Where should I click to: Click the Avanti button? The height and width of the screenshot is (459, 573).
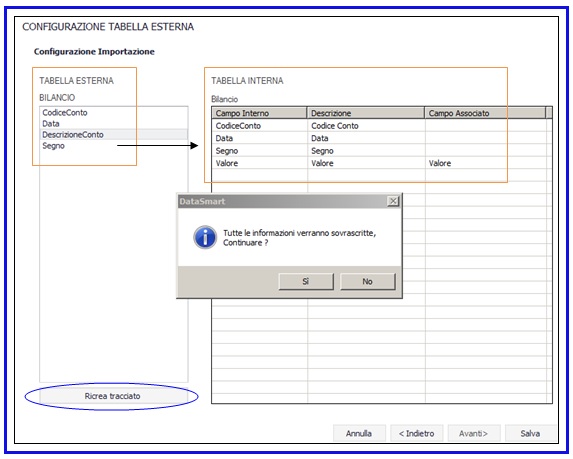(474, 433)
